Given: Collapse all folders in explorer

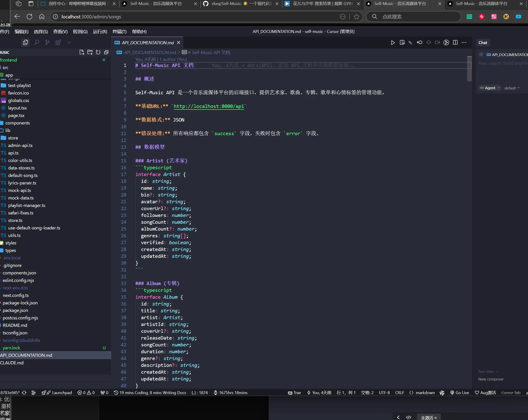Looking at the screenshot, I should (106, 52).
